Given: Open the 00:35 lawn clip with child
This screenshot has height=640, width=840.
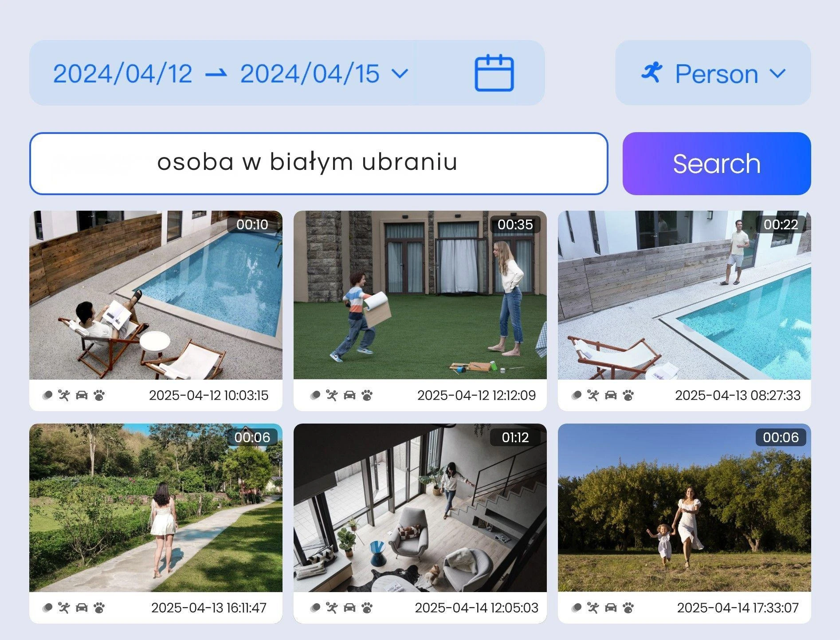Looking at the screenshot, I should (x=420, y=295).
